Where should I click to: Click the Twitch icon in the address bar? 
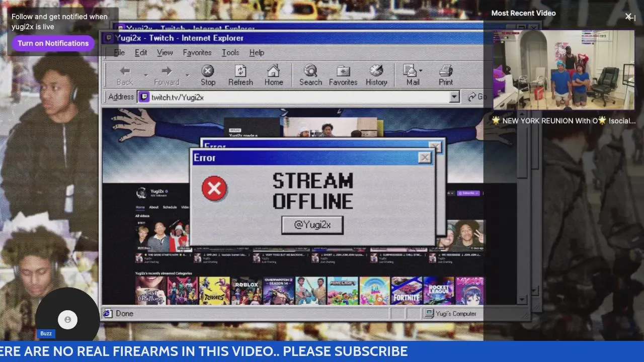(144, 97)
